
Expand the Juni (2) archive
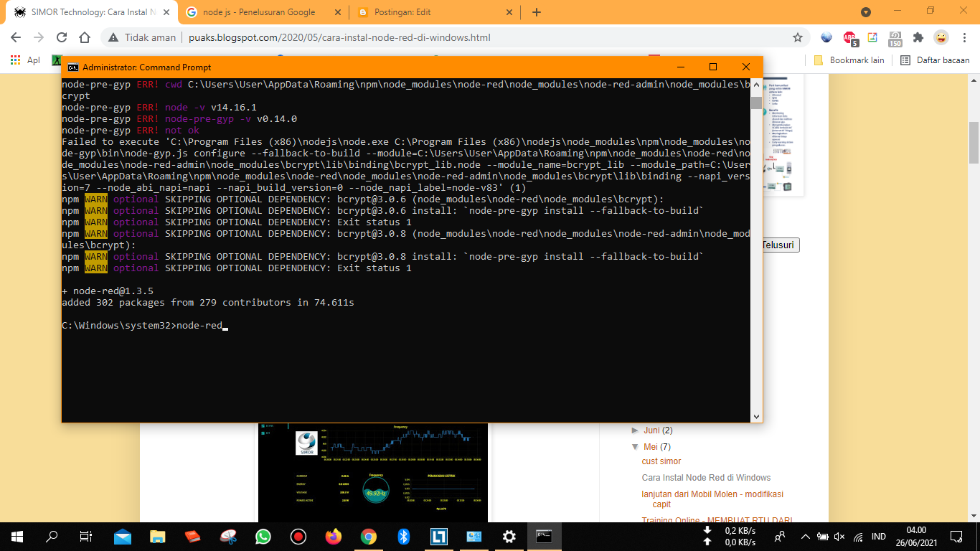635,430
